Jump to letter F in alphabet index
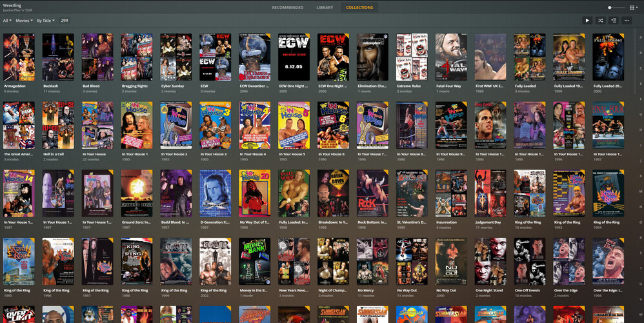The image size is (644, 323). click(640, 99)
